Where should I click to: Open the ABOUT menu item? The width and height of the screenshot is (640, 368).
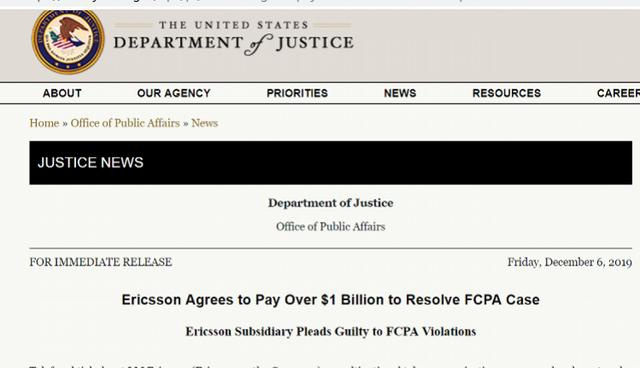[x=62, y=93]
